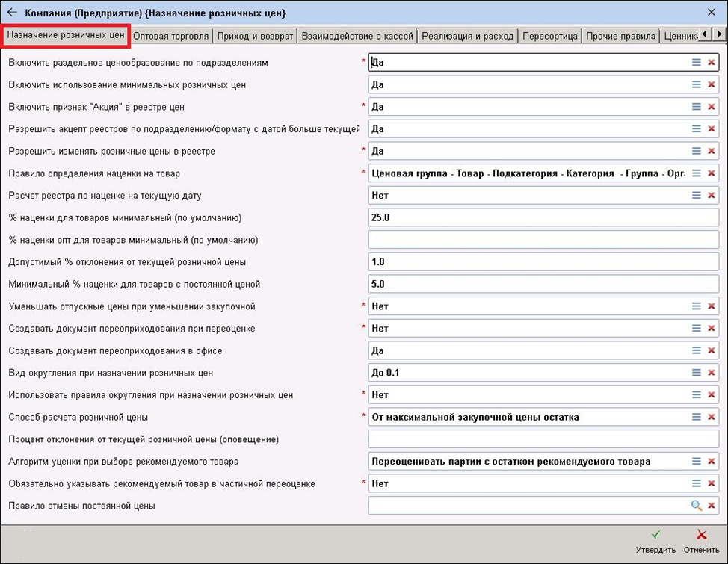The width and height of the screenshot is (728, 564).
Task: Click 'Утвердить' to confirm settings
Action: [657, 542]
